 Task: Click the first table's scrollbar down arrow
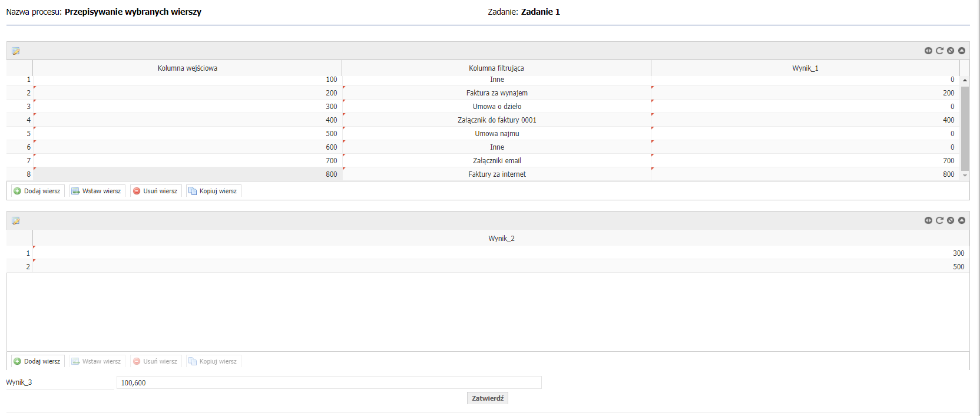[x=965, y=176]
